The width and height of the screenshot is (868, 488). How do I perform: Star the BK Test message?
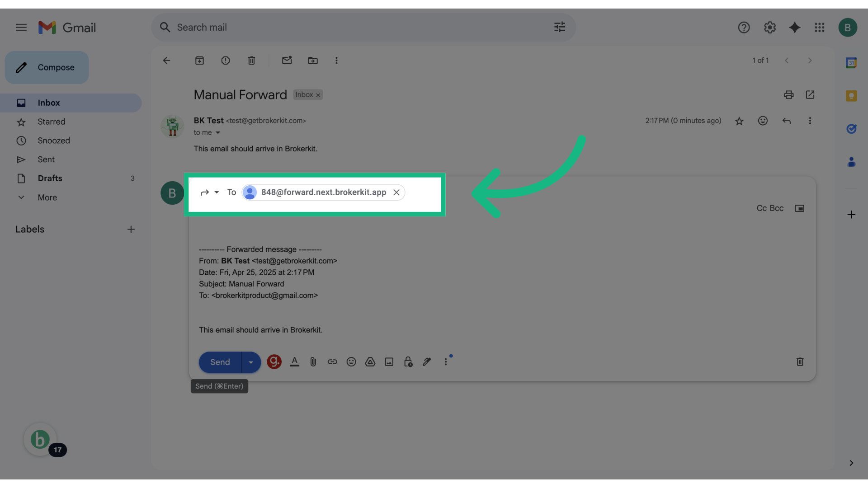[739, 121]
